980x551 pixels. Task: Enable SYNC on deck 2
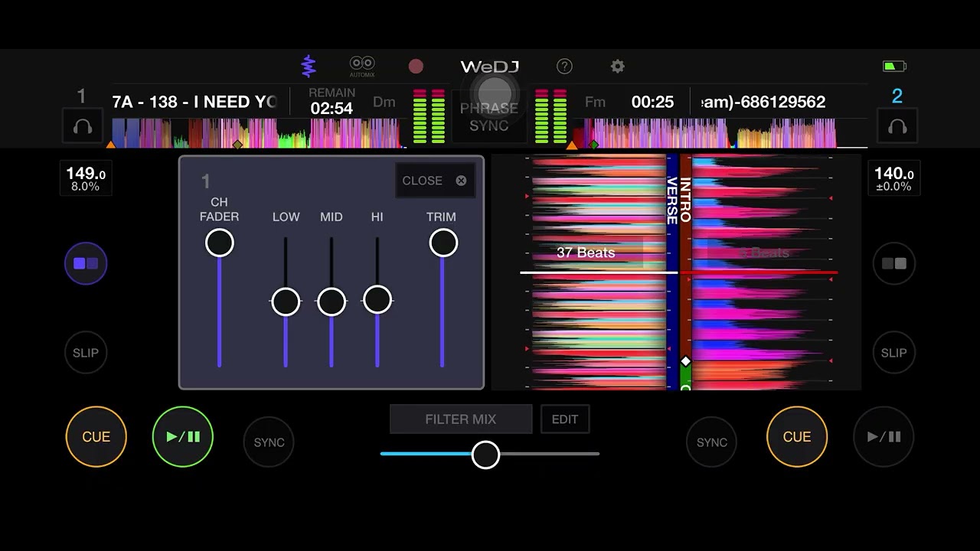pyautogui.click(x=711, y=442)
